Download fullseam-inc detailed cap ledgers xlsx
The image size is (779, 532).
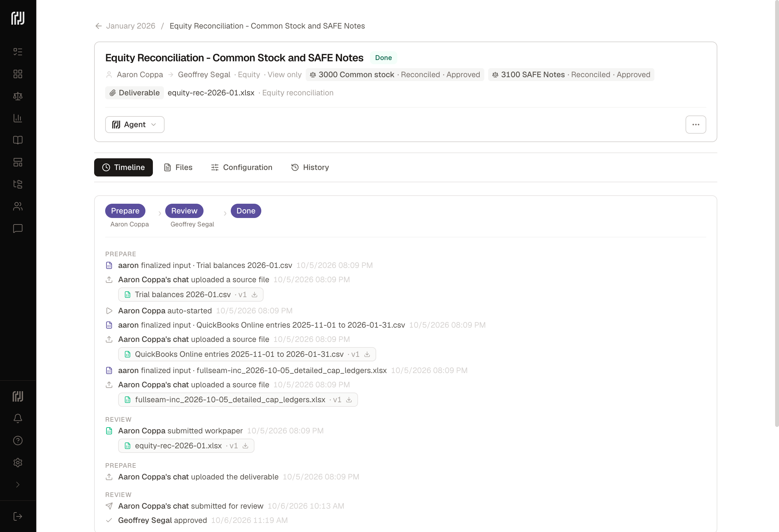[x=349, y=400]
